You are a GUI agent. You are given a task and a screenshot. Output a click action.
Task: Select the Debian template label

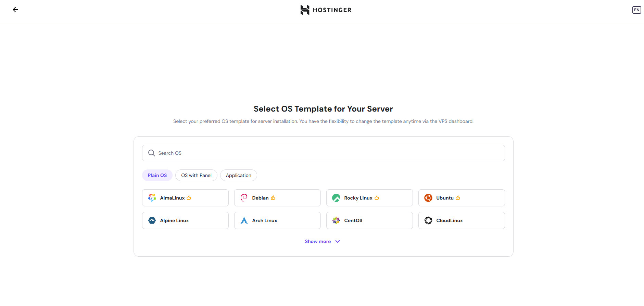260,198
